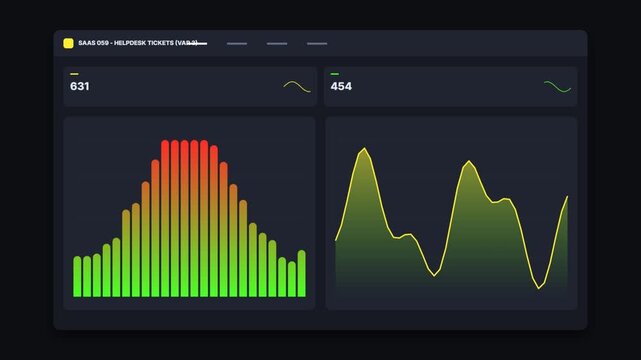Viewport: 641px width, 360px height.
Task: Switch to the third gray tab placeholder
Action: tap(277, 43)
